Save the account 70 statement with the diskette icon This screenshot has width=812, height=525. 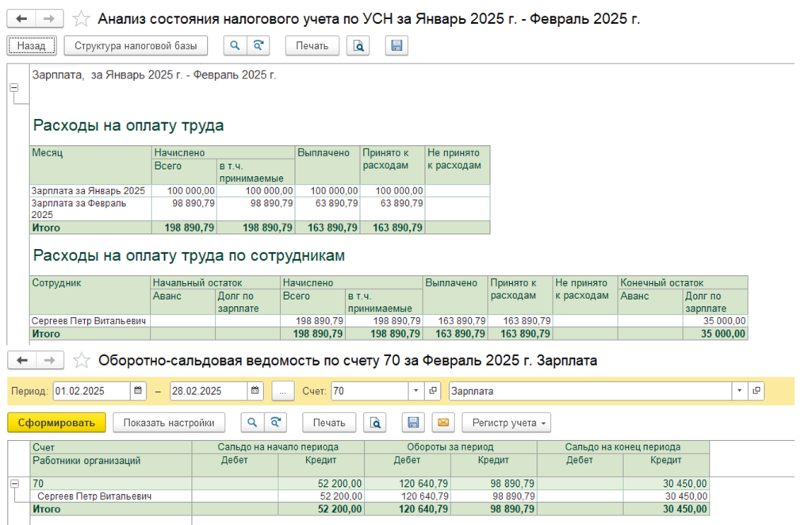(413, 423)
